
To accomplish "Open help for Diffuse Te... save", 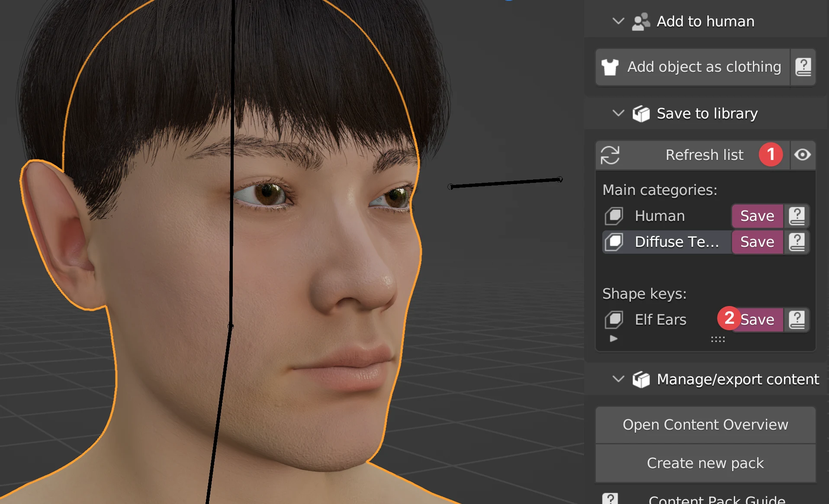I will pyautogui.click(x=797, y=242).
